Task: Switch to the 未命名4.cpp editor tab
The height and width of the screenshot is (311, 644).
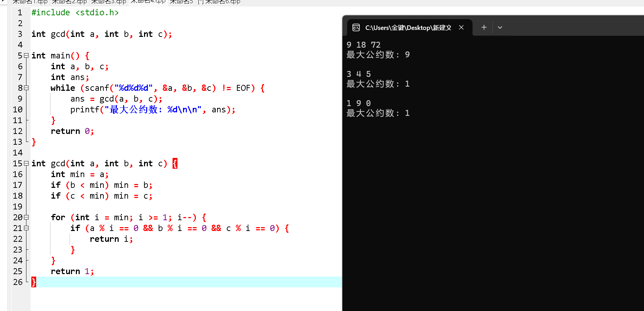Action: tap(148, 2)
